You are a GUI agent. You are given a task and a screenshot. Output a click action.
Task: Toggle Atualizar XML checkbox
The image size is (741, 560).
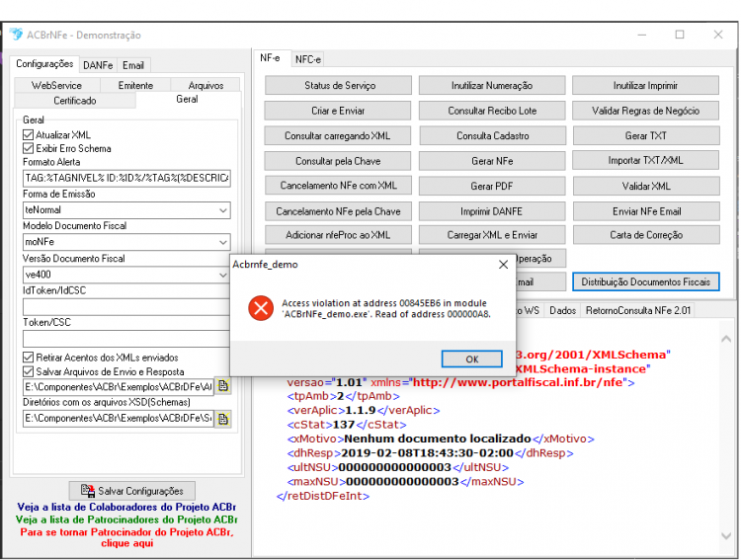(x=29, y=134)
